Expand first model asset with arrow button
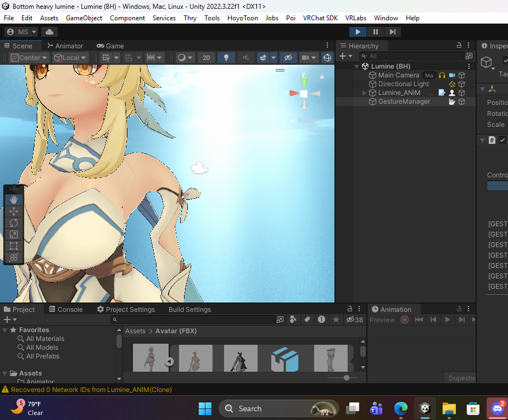This screenshot has width=508, height=420. click(x=170, y=361)
